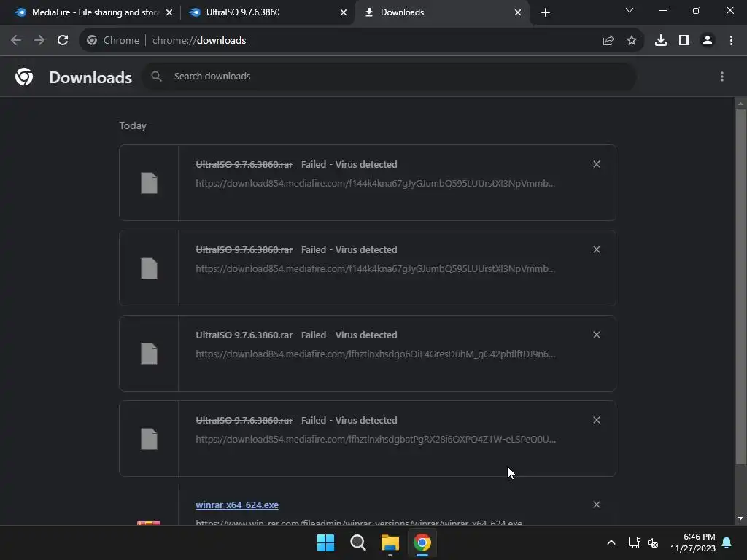The height and width of the screenshot is (560, 747).
Task: Click the page vertical scrollbar thumb
Action: pos(740,287)
